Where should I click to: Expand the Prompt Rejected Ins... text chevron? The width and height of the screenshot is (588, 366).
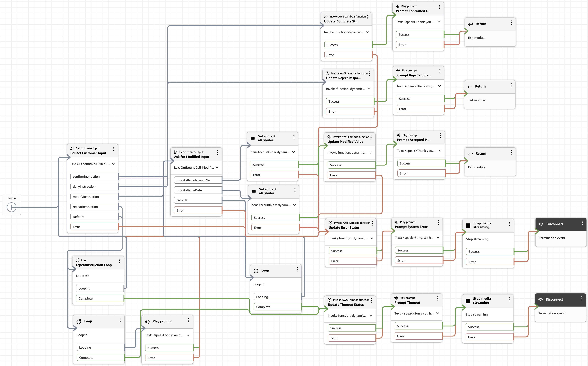click(439, 86)
